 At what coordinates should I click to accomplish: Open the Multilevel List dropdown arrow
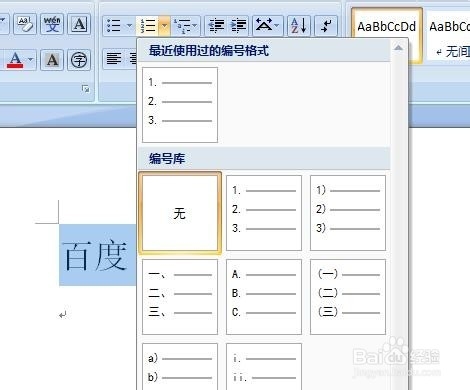coord(195,25)
